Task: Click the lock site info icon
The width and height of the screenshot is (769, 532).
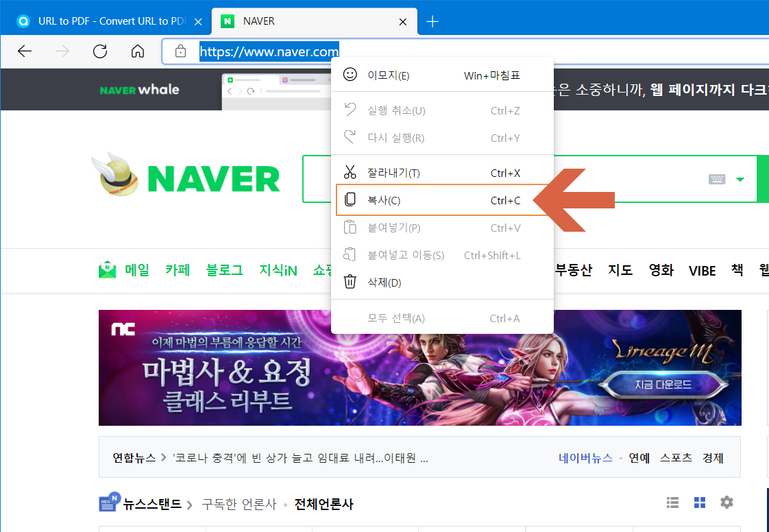Action: pos(180,51)
